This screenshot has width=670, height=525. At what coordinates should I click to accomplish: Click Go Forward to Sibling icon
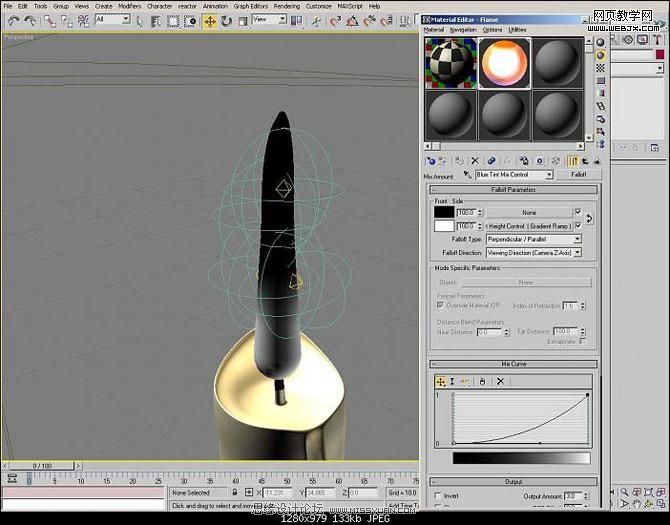[x=597, y=161]
